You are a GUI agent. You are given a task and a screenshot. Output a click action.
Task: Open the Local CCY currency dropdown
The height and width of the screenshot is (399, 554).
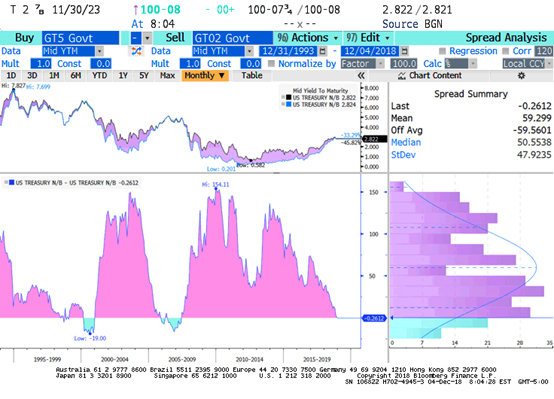click(x=549, y=64)
